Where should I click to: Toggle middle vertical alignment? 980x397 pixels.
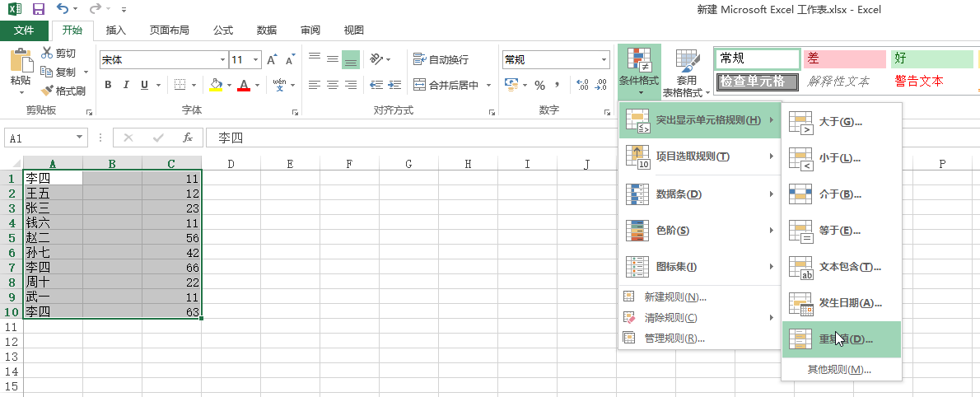pyautogui.click(x=333, y=59)
